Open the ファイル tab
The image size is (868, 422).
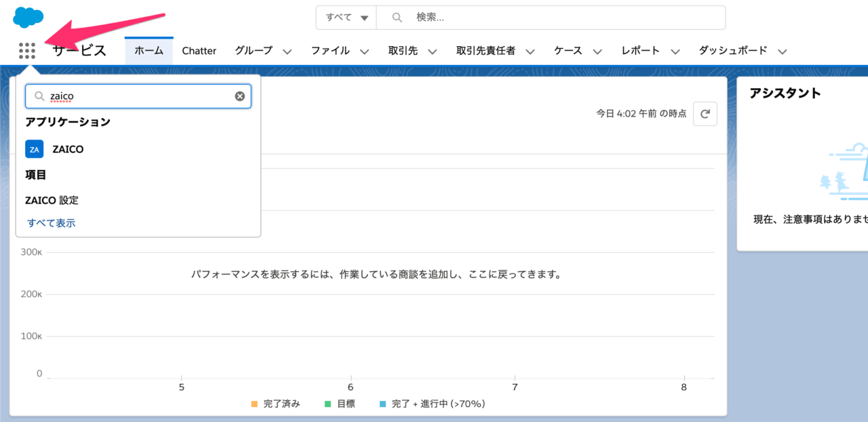pos(330,51)
